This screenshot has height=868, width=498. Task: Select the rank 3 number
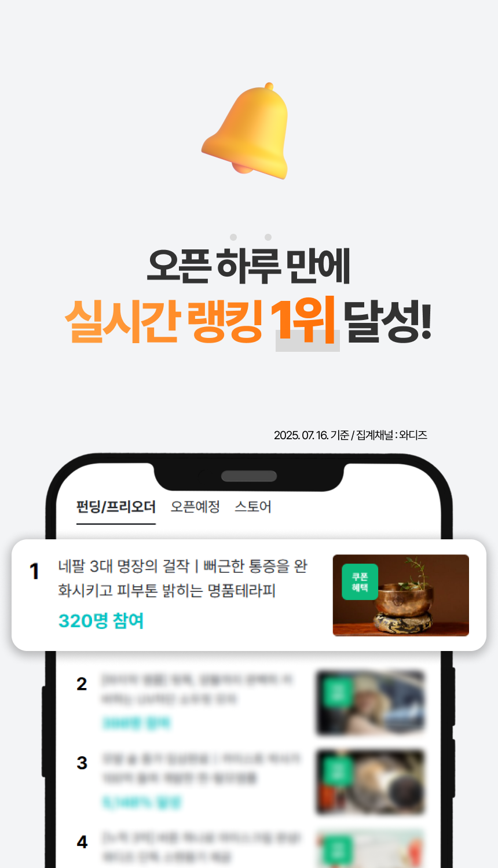[82, 763]
